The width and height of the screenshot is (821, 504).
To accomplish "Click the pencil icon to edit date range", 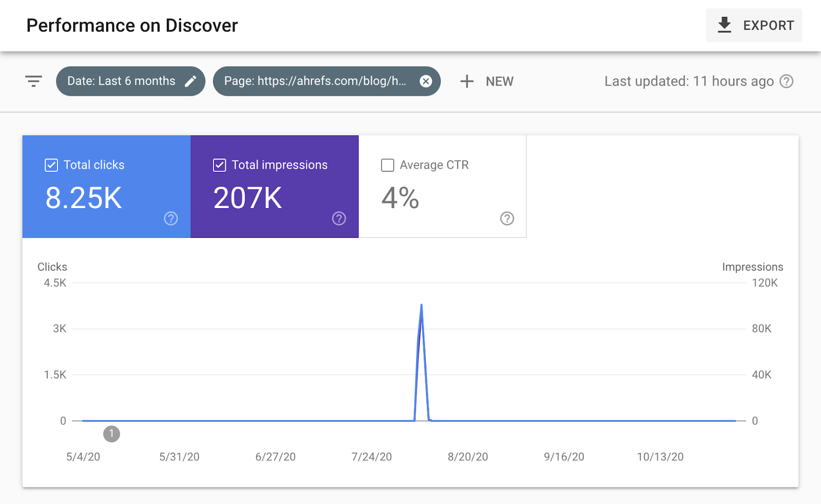I will tap(191, 80).
